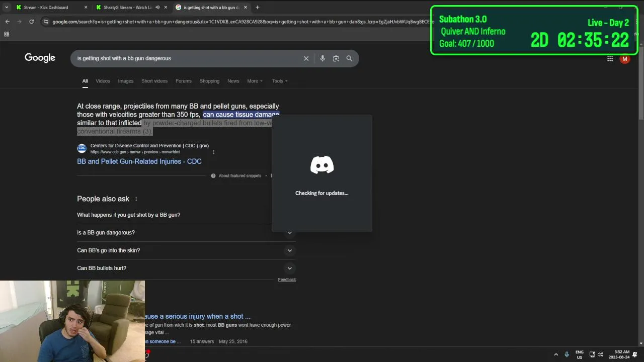Switch to Shopping results
Image resolution: width=644 pixels, height=362 pixels.
[x=209, y=81]
